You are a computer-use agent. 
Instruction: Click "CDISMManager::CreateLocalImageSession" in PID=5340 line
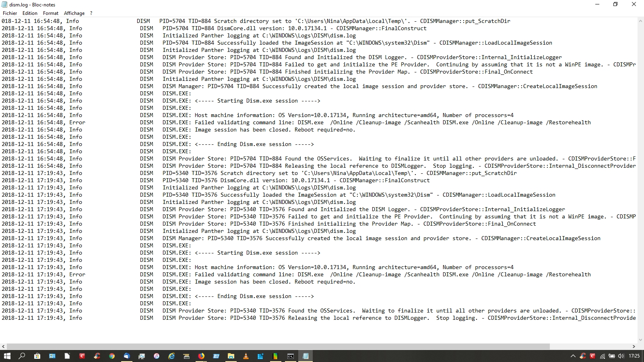point(541,238)
